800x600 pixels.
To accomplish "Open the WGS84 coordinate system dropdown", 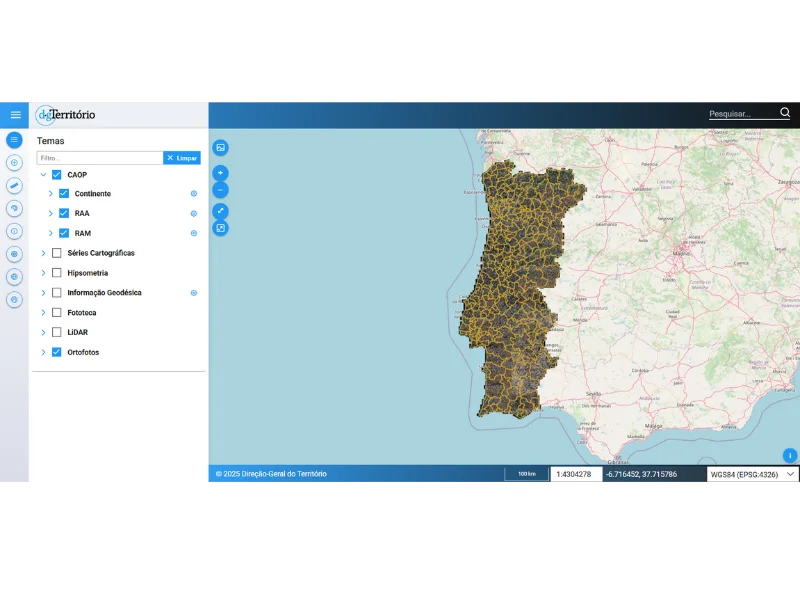I will [x=753, y=474].
